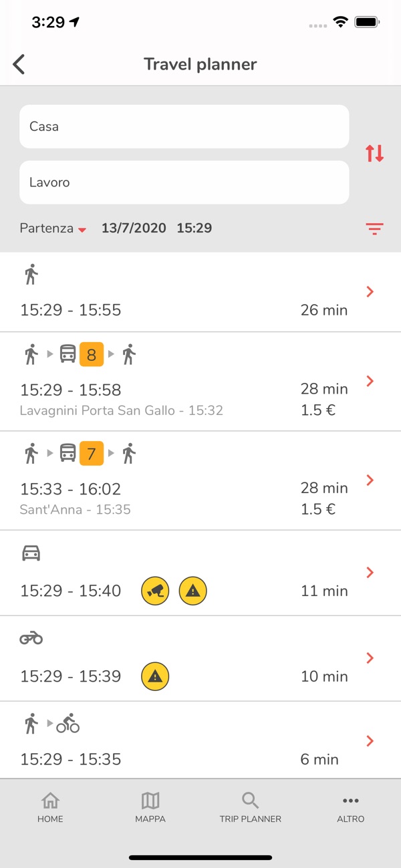Edit the Casa origin field
Viewport: 401px width, 868px height.
coord(184,126)
